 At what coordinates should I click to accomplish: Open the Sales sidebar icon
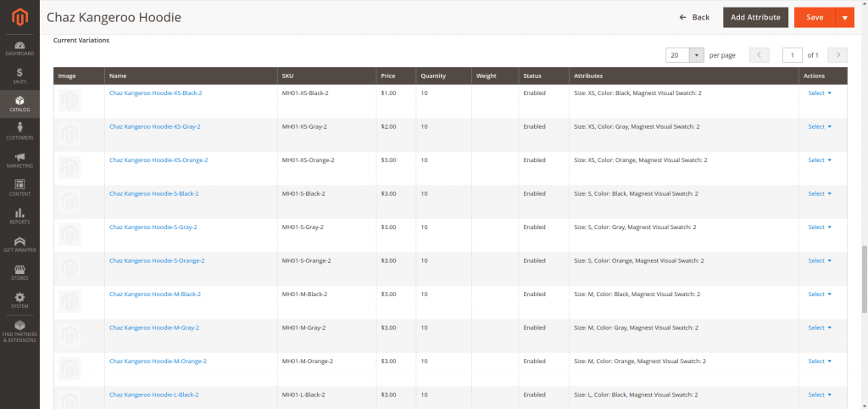click(x=19, y=76)
